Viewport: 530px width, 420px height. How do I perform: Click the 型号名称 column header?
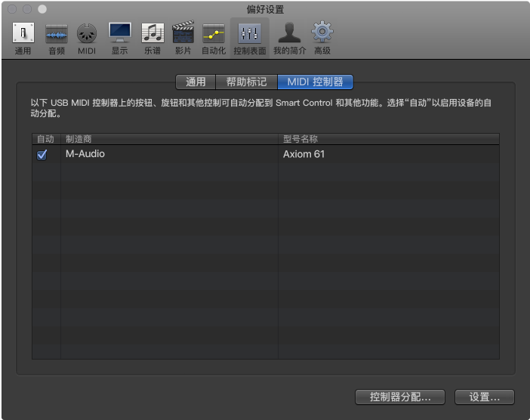pos(389,139)
